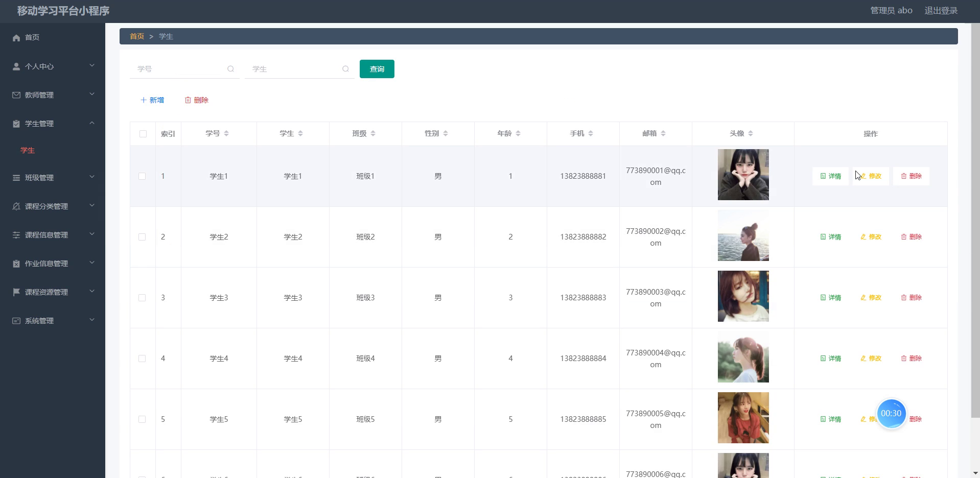The image size is (980, 478).
Task: Click the envelope icon beside 教师管理
Action: [x=16, y=95]
